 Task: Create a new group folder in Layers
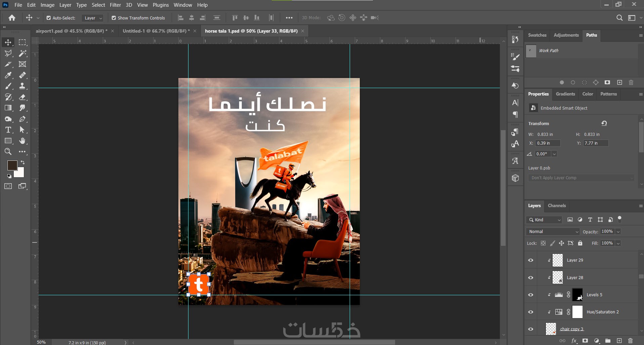click(608, 341)
